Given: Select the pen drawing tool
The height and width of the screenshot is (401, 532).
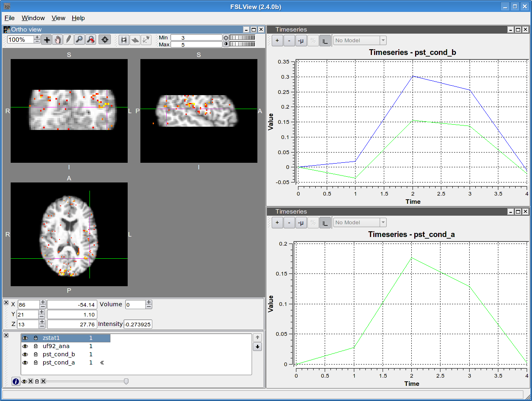Looking at the screenshot, I should click(69, 40).
